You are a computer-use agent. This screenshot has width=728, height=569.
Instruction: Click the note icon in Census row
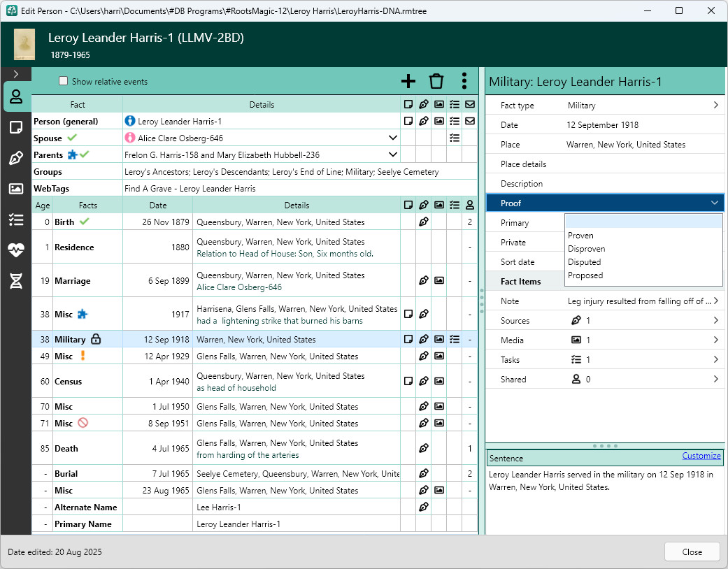click(408, 381)
